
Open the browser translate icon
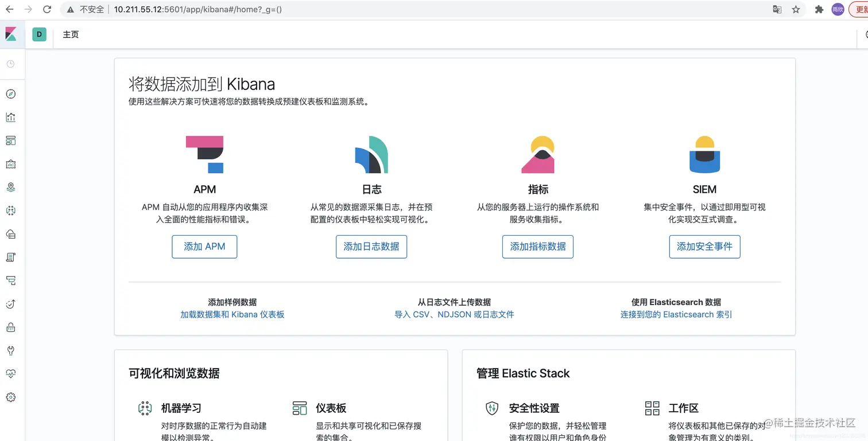(x=777, y=9)
